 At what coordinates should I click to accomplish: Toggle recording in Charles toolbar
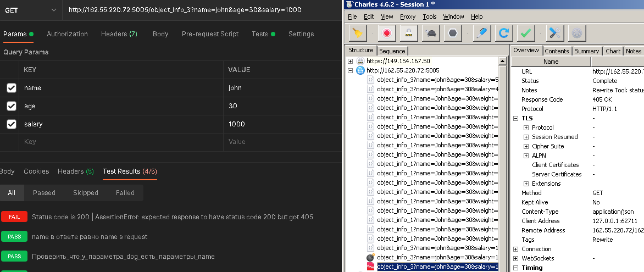(386, 34)
